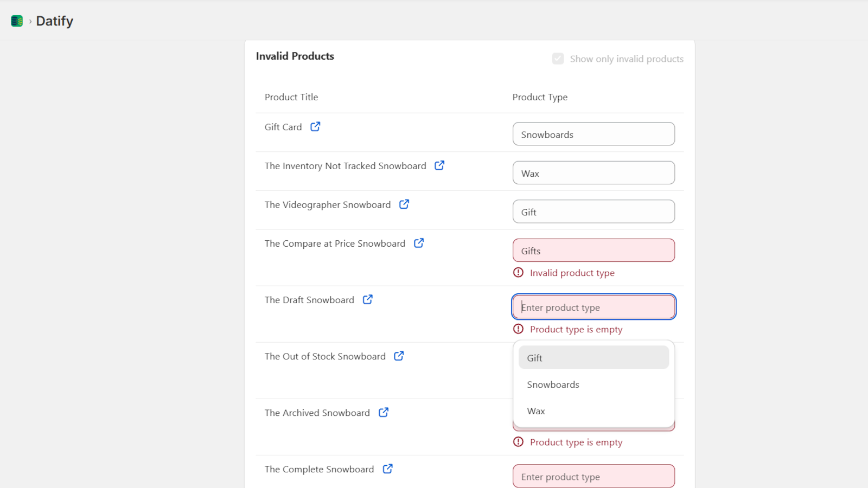Viewport: 868px width, 488px height.
Task: Click the Gift Card product title
Action: tap(283, 126)
